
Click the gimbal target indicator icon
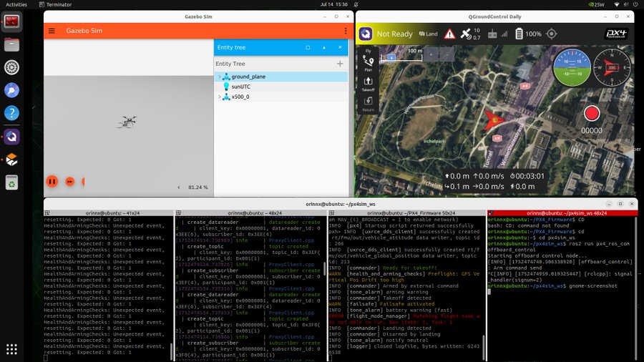pyautogui.click(x=552, y=34)
